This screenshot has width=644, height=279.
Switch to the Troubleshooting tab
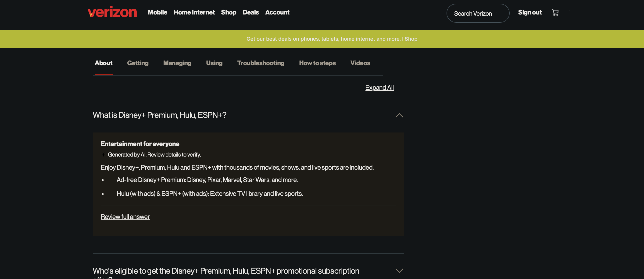click(x=261, y=63)
